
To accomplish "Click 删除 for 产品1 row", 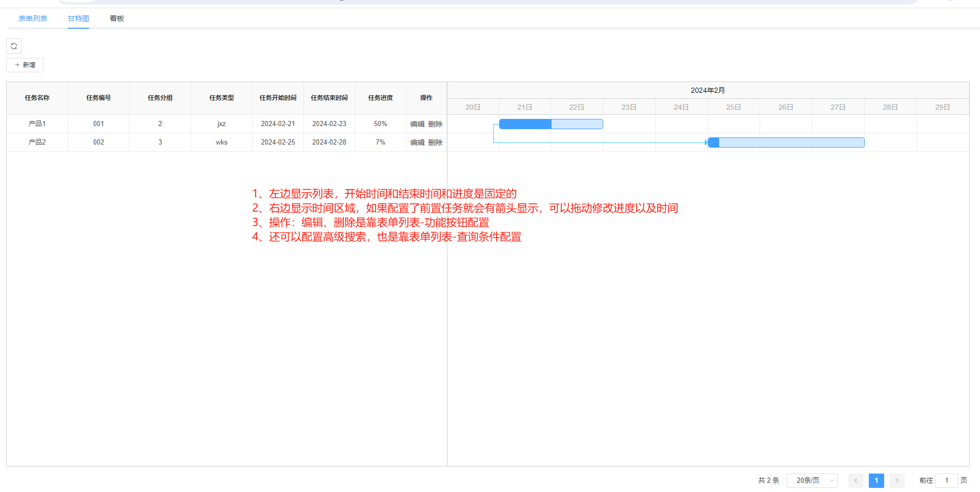I will 435,124.
